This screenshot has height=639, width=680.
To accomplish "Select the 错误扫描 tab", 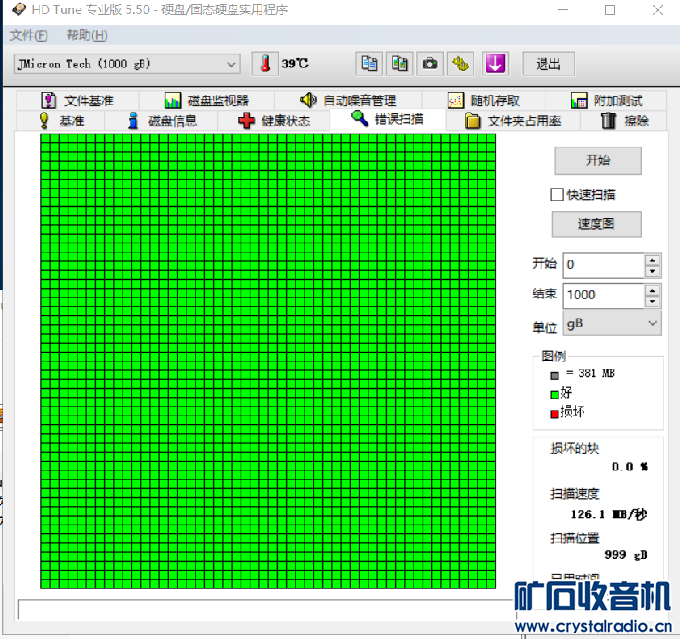I will tap(387, 119).
